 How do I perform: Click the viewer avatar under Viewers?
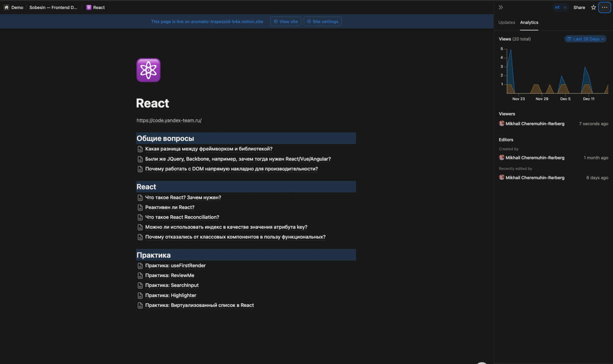click(501, 123)
